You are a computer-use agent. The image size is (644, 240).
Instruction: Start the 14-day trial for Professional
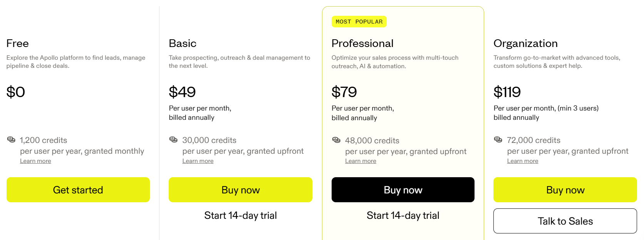click(x=403, y=215)
